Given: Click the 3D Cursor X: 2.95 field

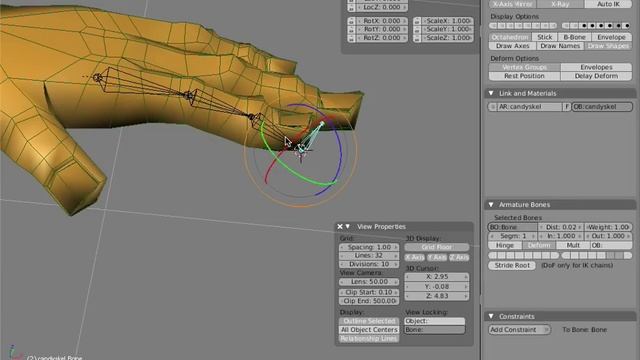Looking at the screenshot, I should coord(437,277).
